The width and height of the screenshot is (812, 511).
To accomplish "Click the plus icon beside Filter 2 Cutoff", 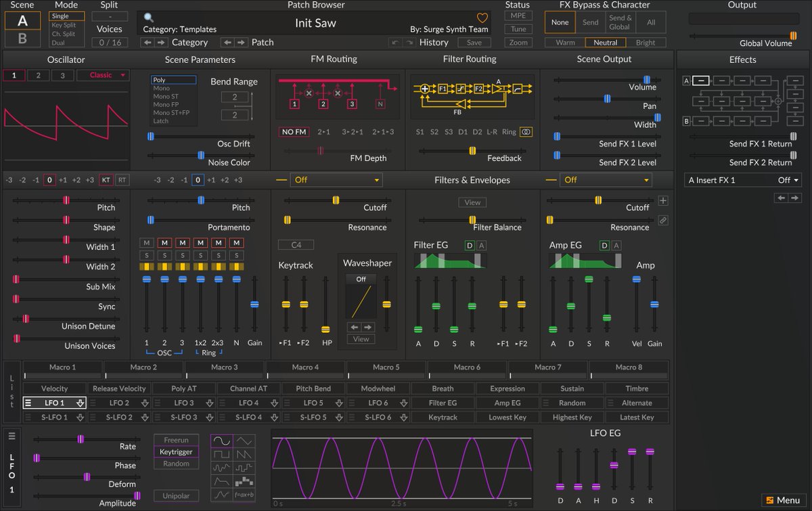I will [662, 201].
